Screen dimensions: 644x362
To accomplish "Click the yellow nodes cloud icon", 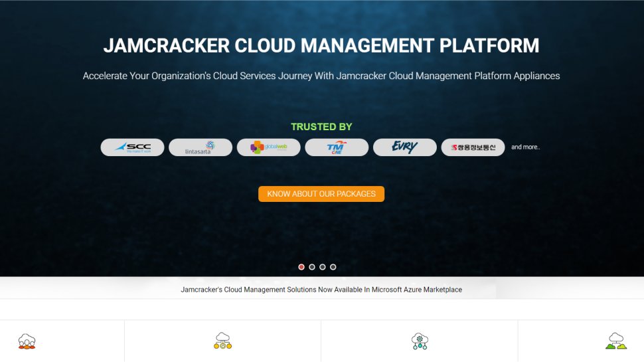I will tap(222, 341).
